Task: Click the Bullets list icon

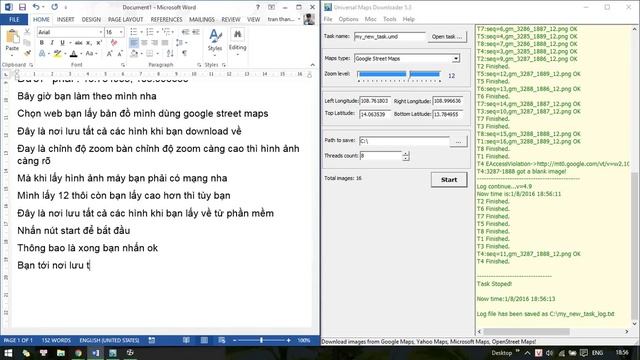Action: click(x=133, y=32)
